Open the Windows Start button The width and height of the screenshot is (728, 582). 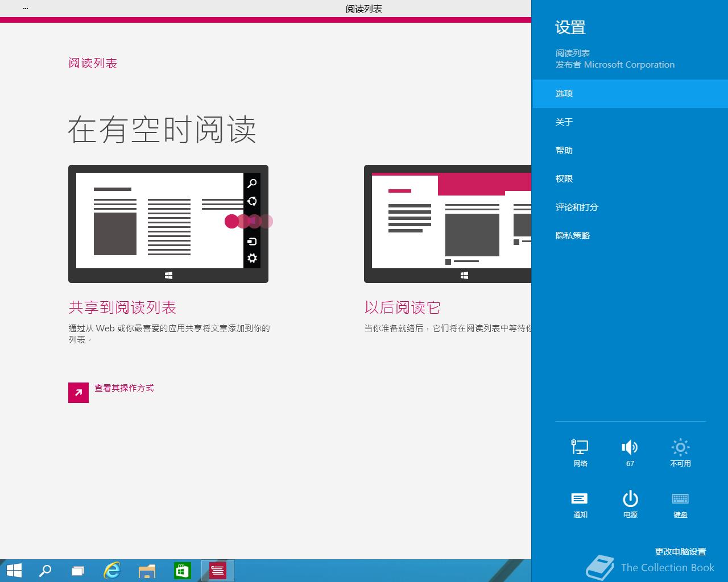(14, 571)
